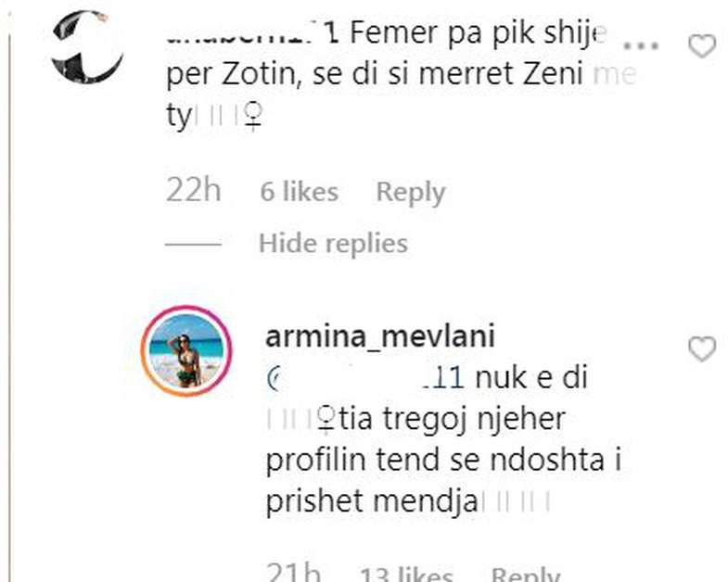728x582 pixels.
Task: Select the comment text mentioning Zotin
Action: 402,74
